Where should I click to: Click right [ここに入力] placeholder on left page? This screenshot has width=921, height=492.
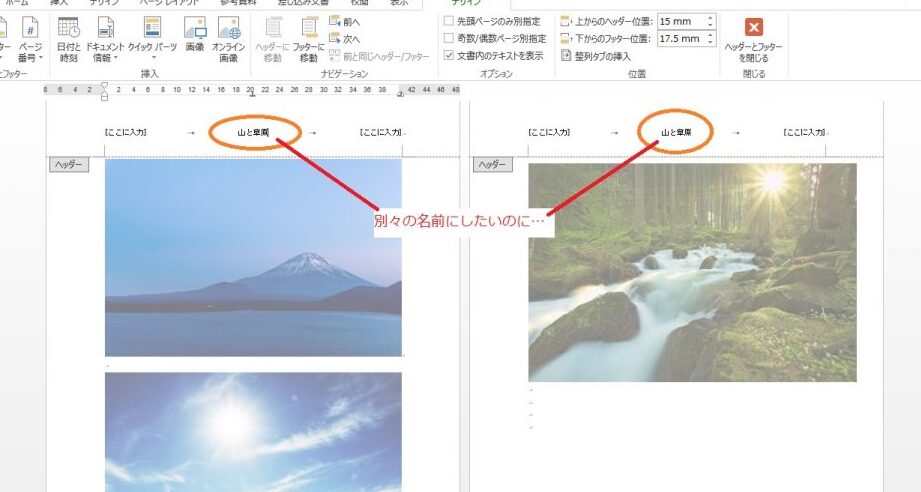coord(381,133)
